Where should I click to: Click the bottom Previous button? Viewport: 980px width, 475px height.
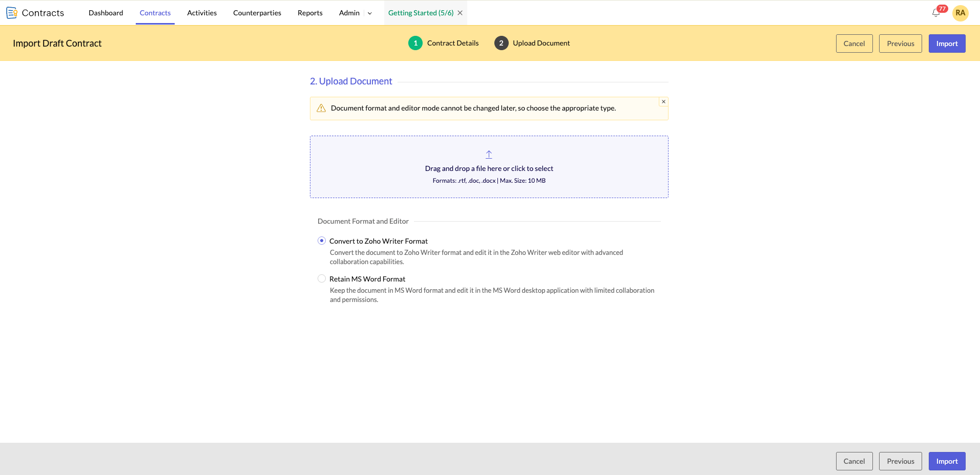(x=901, y=461)
